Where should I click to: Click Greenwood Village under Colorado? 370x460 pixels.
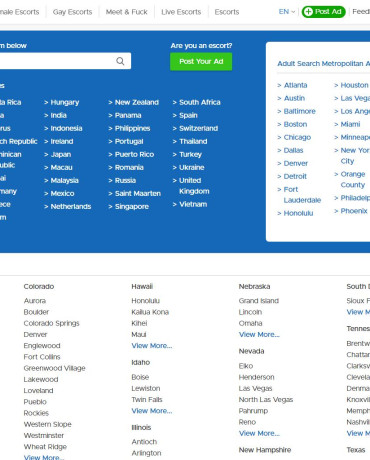[x=54, y=368]
